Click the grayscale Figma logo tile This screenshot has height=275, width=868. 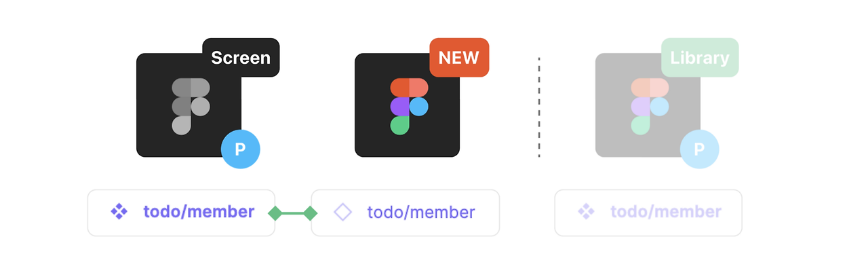point(189,105)
